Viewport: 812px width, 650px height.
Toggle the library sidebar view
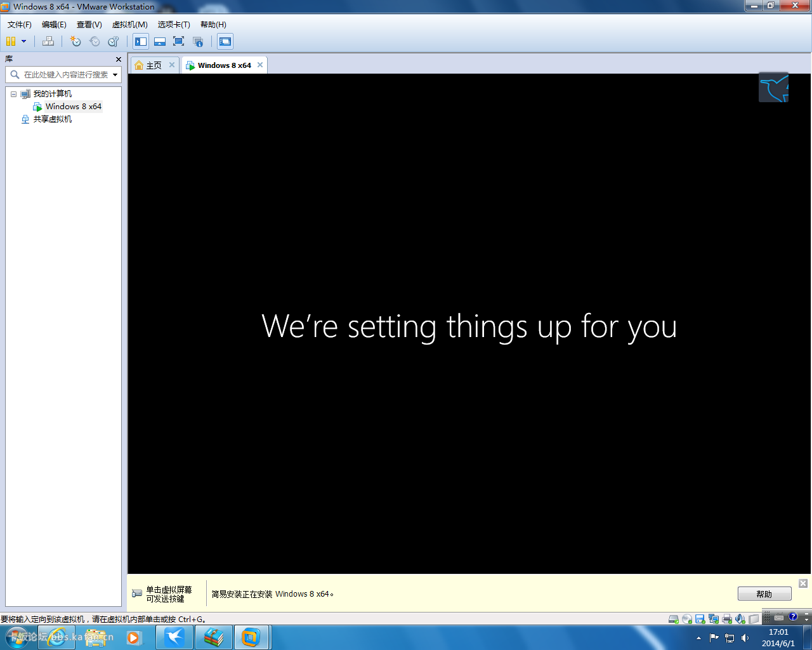141,41
